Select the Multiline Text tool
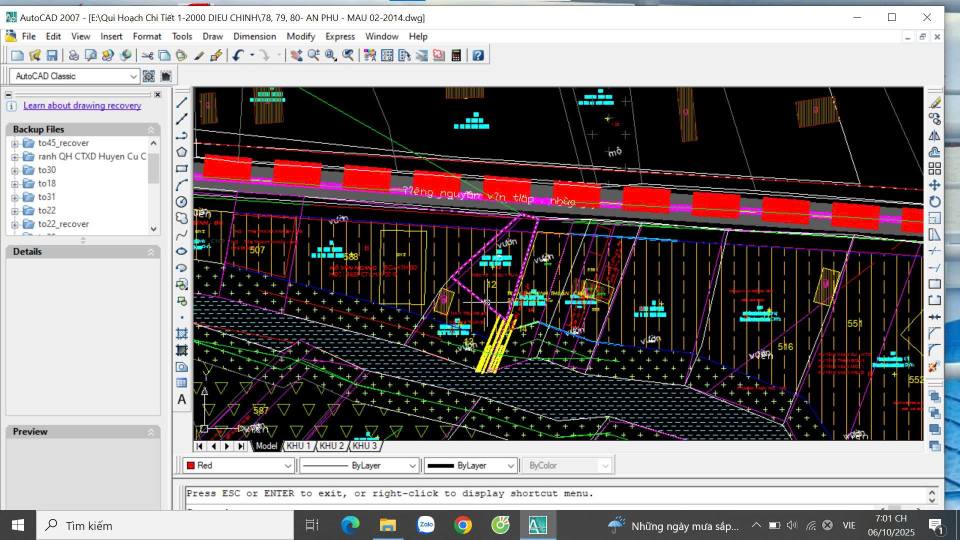The image size is (960, 540). [182, 399]
